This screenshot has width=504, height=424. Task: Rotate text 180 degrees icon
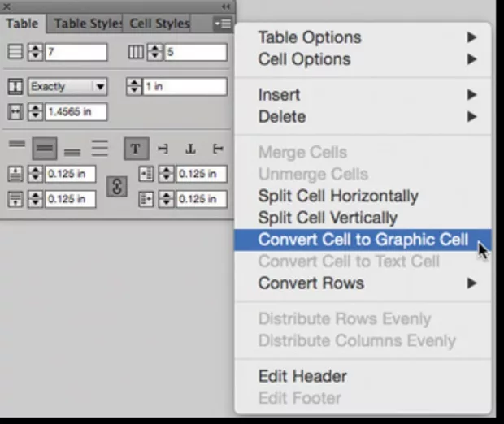click(x=189, y=148)
